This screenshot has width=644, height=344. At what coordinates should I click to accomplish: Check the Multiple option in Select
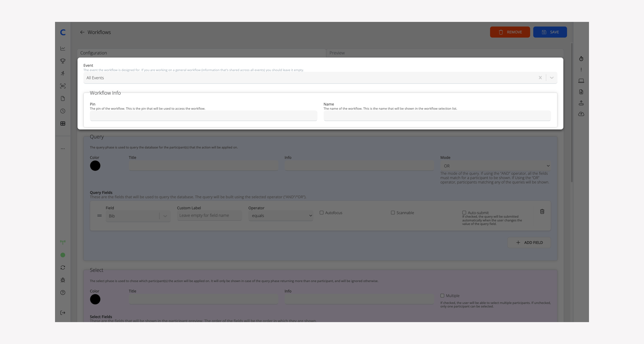(x=442, y=296)
